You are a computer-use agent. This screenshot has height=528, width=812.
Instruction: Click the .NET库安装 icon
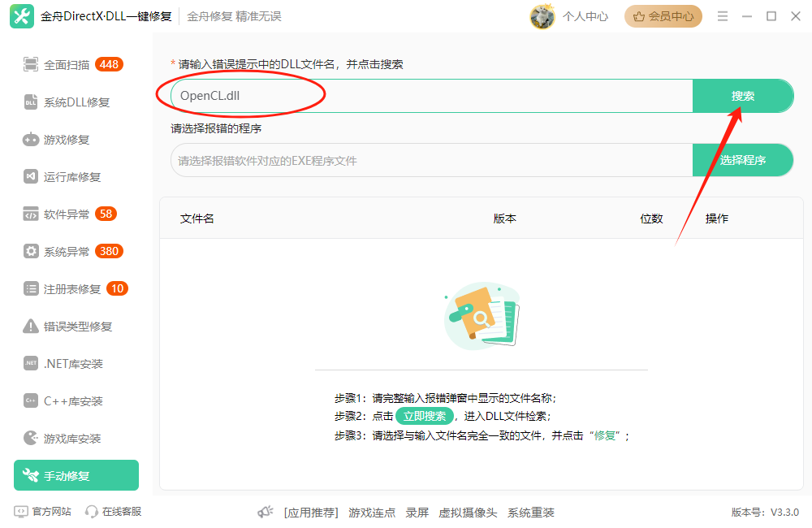click(31, 363)
